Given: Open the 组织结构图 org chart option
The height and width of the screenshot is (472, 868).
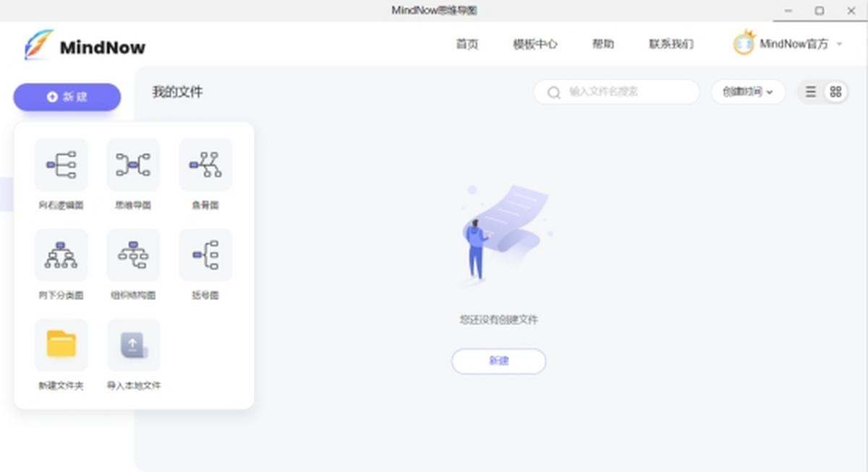Looking at the screenshot, I should pyautogui.click(x=133, y=255).
